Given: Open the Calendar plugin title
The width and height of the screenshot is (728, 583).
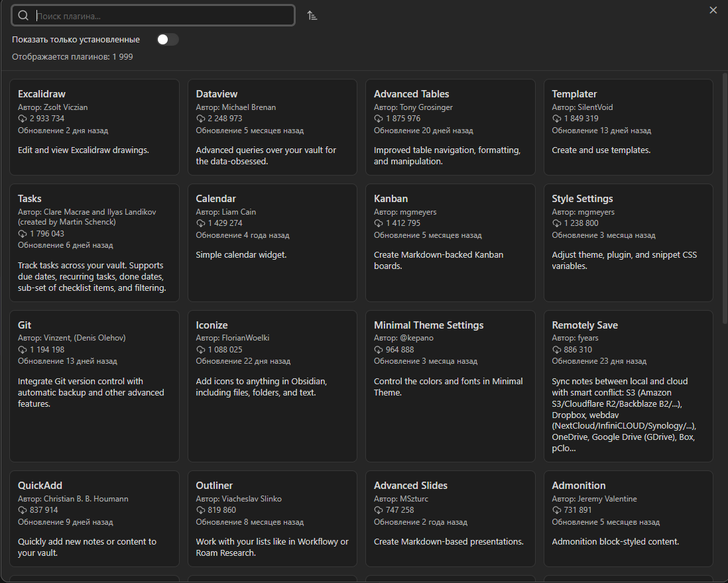Looking at the screenshot, I should [x=216, y=199].
